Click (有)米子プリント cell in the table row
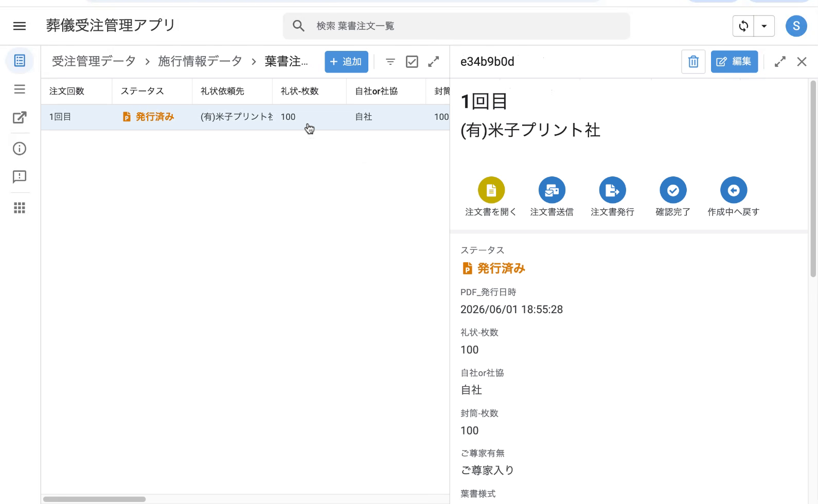This screenshot has width=818, height=504. coord(236,117)
